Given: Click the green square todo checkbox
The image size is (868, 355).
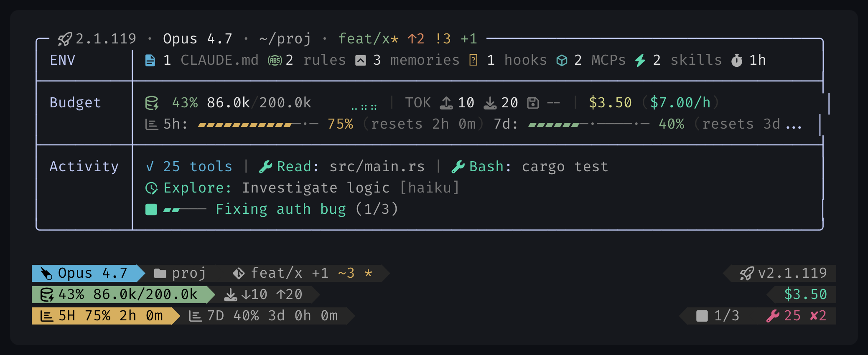Looking at the screenshot, I should [x=151, y=210].
